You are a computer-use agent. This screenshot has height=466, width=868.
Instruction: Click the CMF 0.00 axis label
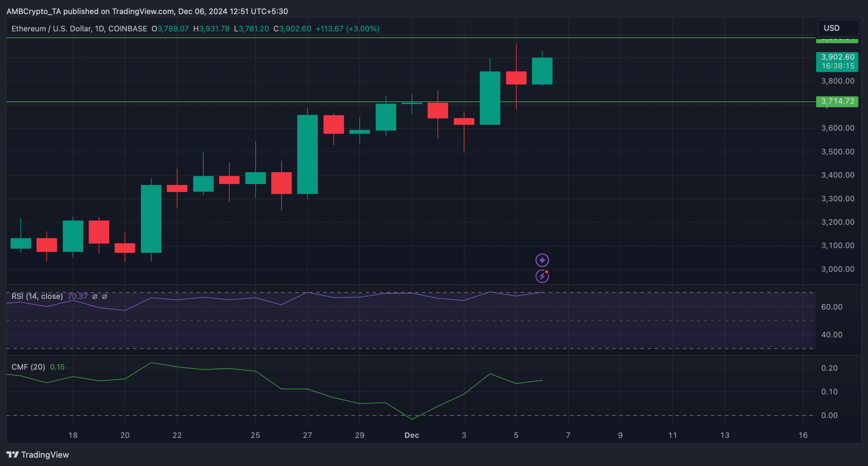click(x=829, y=415)
